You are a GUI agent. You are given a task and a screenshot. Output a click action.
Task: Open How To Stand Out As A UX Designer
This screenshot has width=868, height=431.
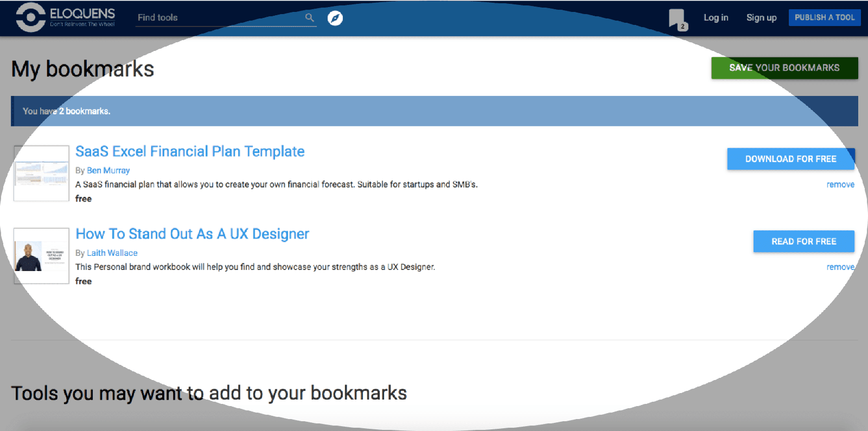point(192,234)
